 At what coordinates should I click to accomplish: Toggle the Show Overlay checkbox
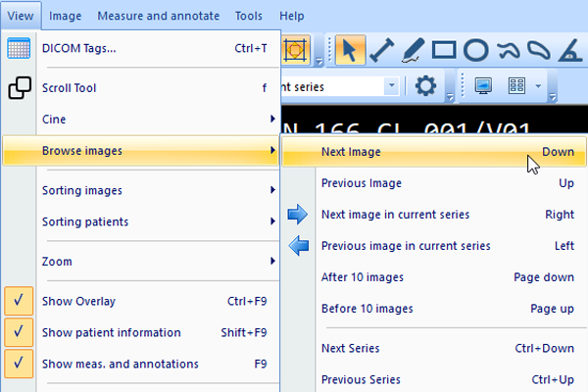click(19, 301)
